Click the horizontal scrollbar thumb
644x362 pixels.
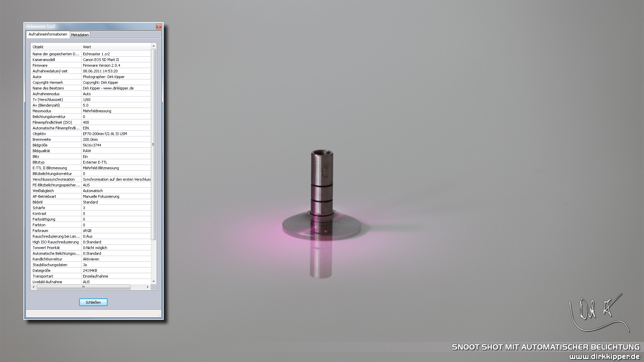(x=83, y=287)
